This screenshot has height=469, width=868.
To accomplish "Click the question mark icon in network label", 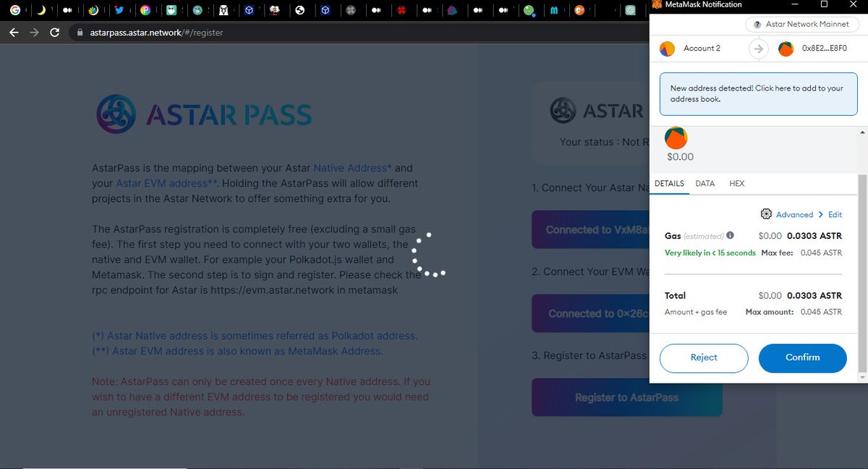I will pos(757,24).
